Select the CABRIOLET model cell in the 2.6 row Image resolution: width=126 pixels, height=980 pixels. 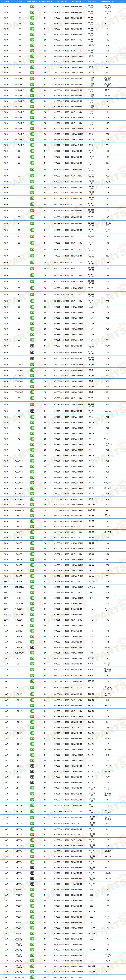coord(19,505)
